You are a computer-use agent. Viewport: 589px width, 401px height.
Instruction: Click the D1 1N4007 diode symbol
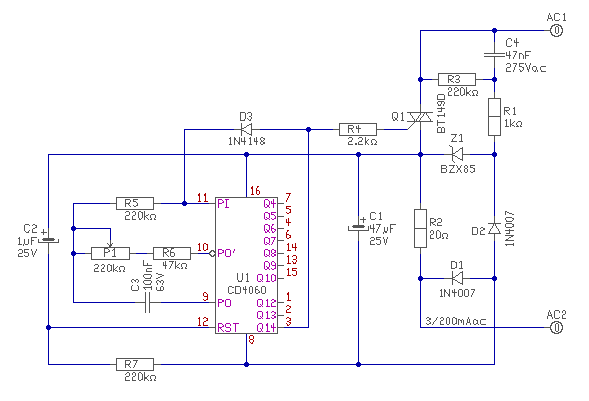(457, 278)
